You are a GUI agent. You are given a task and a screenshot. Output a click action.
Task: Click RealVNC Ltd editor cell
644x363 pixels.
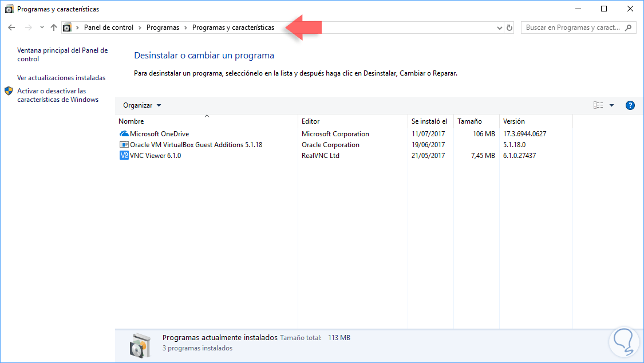(x=321, y=156)
